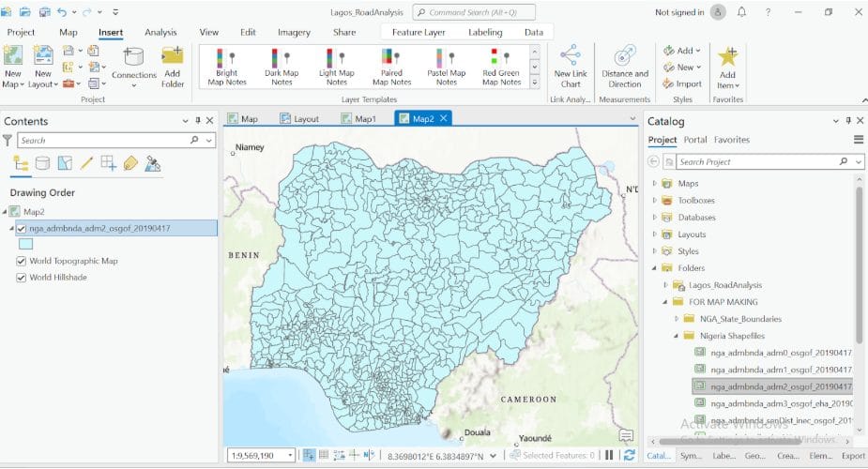868x469 pixels.
Task: Open the Analysis ribbon tab
Action: coord(160,32)
